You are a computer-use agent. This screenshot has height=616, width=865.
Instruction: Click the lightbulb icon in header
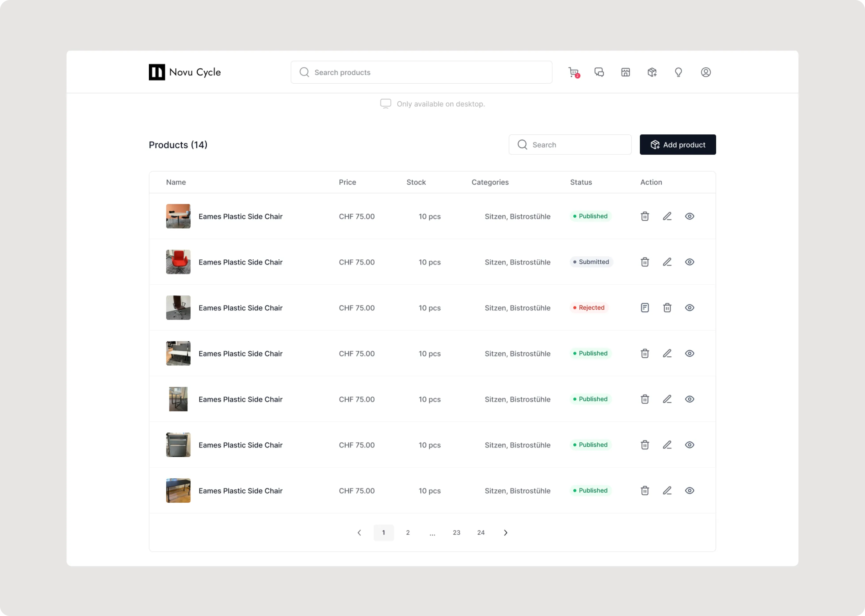[678, 72]
